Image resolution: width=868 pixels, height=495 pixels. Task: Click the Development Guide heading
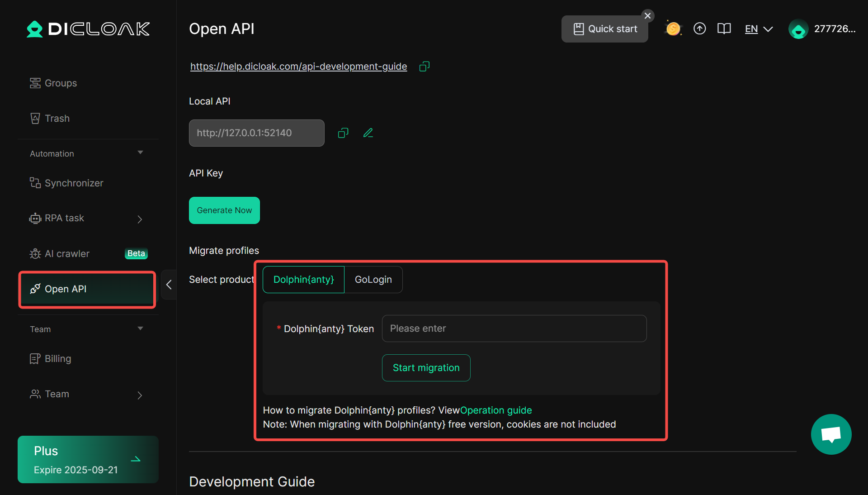pyautogui.click(x=252, y=482)
